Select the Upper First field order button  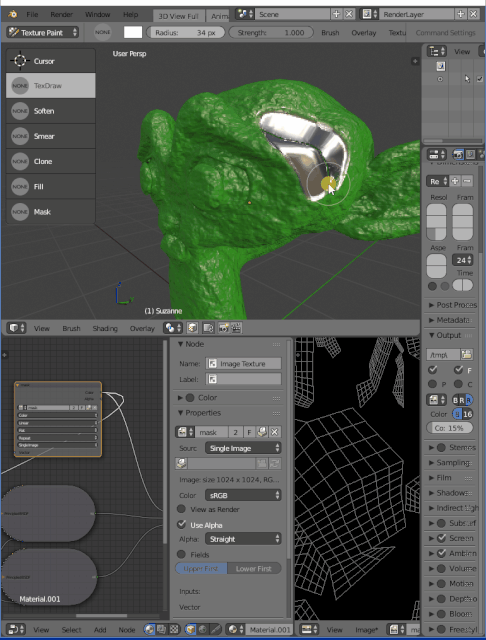click(201, 569)
